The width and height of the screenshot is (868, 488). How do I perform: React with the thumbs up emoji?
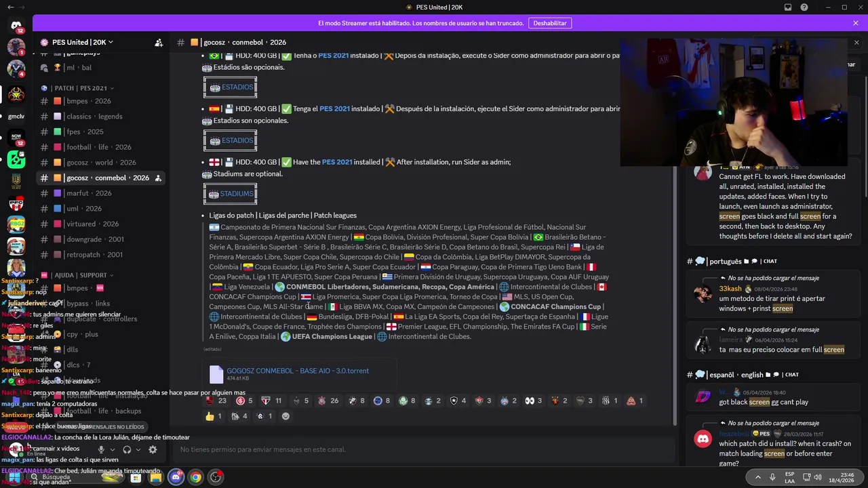pyautogui.click(x=214, y=416)
